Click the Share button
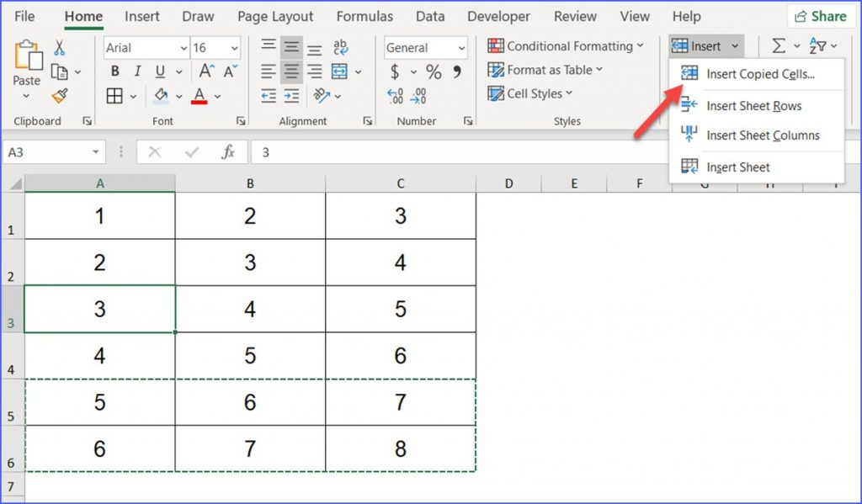This screenshot has width=862, height=504. coord(821,17)
